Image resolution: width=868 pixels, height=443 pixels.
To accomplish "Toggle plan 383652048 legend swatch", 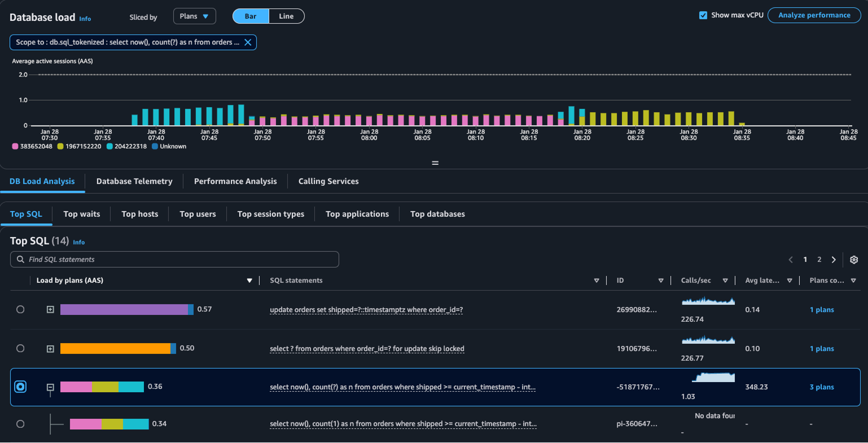I will 15,146.
